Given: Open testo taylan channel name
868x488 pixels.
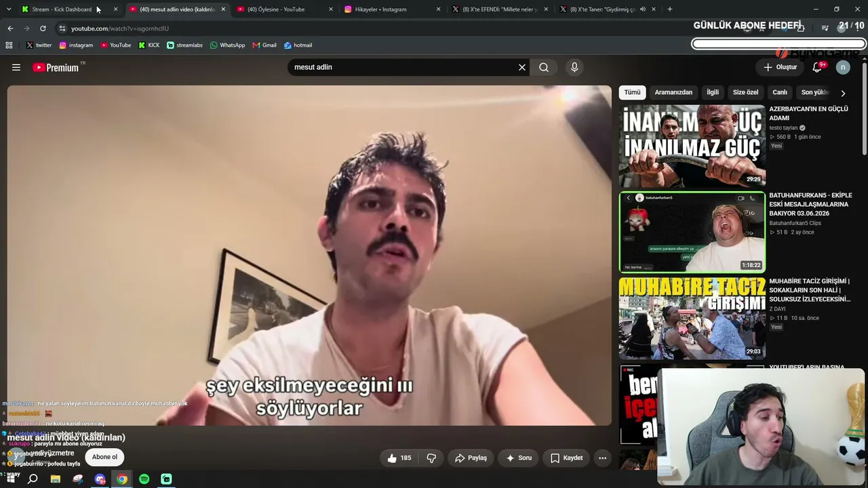Looking at the screenshot, I should (783, 127).
